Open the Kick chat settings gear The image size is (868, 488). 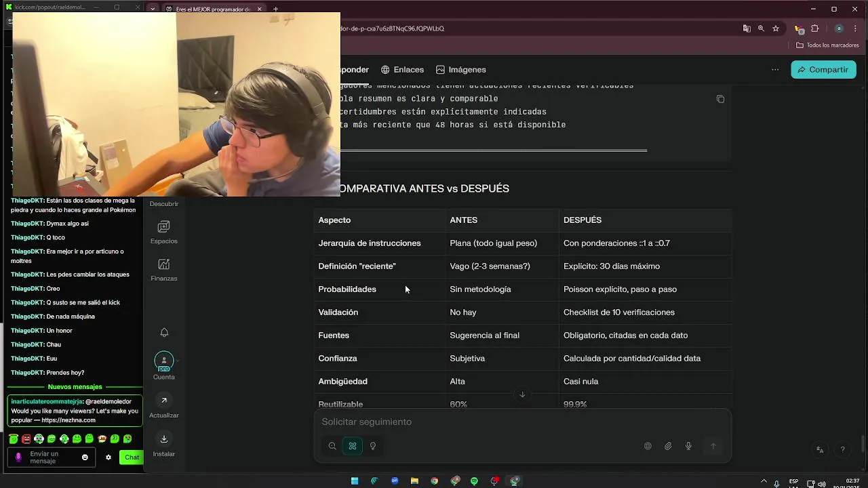point(108,457)
